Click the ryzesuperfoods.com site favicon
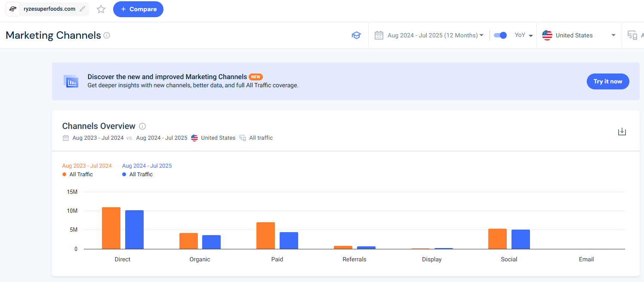Image resolution: width=644 pixels, height=282 pixels. pos(13,9)
